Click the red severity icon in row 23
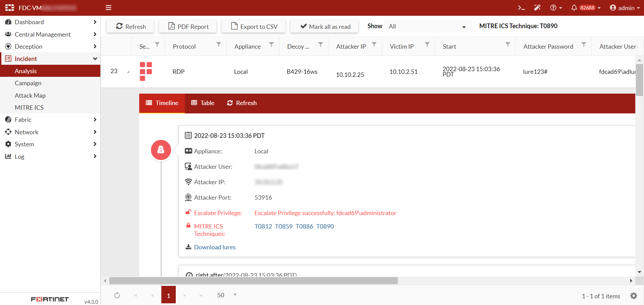 pos(146,71)
